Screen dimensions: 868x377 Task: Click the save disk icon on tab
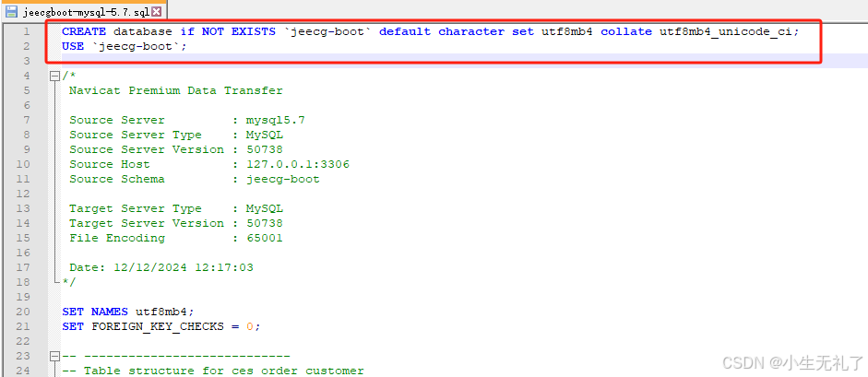pos(12,11)
